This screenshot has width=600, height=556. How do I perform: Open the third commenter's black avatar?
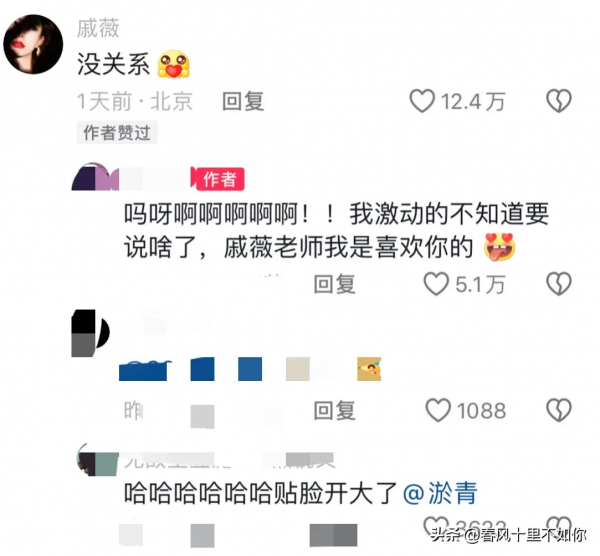click(x=90, y=333)
